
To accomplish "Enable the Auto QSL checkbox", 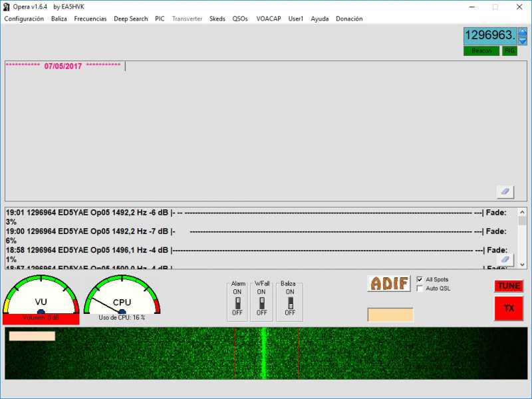I will 420,288.
